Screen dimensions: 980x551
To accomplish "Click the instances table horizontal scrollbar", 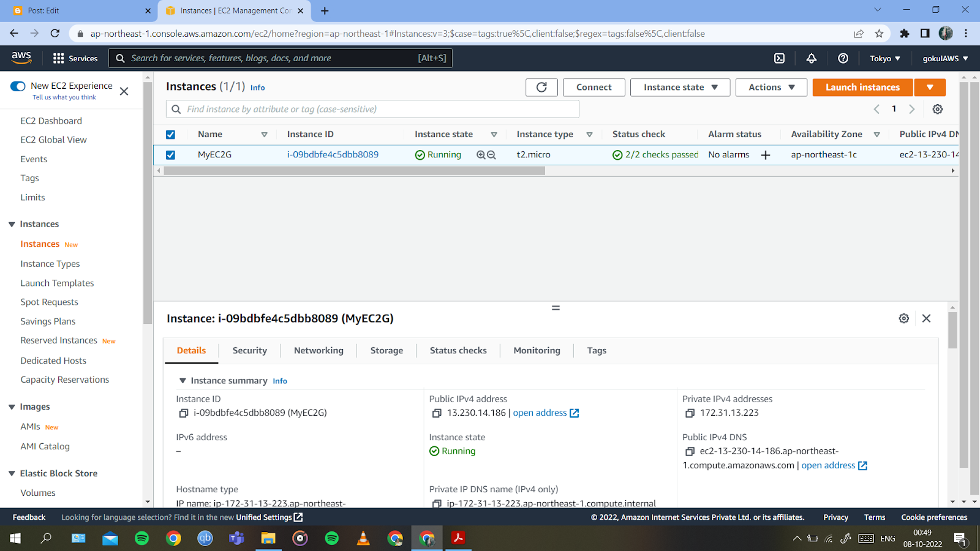I will click(x=354, y=171).
